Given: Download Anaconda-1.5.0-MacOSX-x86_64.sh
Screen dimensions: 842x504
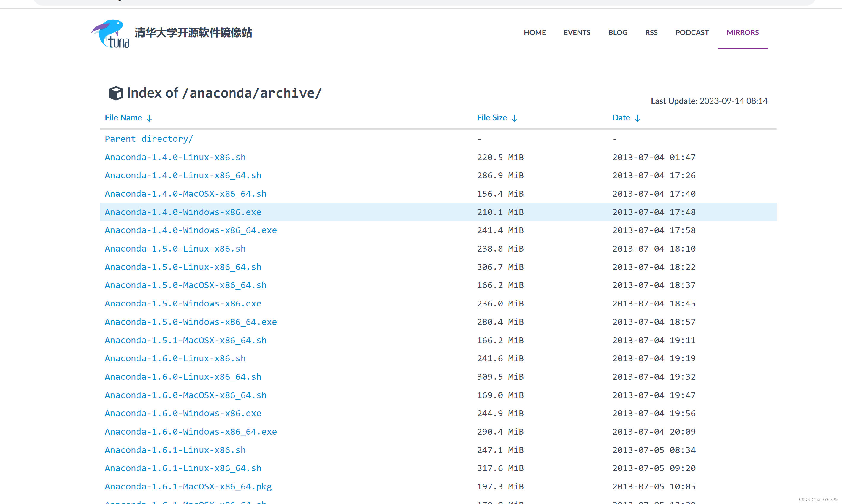Looking at the screenshot, I should point(185,285).
